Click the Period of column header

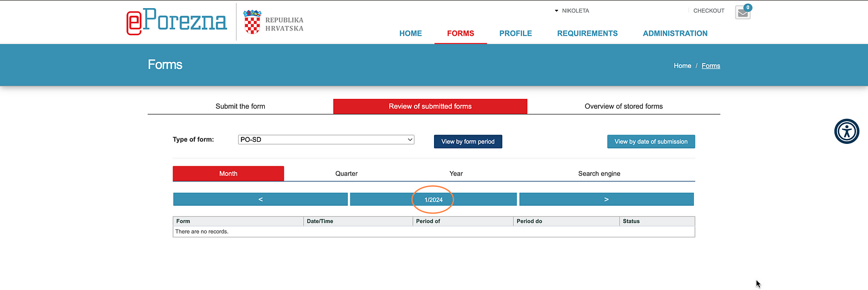point(463,222)
